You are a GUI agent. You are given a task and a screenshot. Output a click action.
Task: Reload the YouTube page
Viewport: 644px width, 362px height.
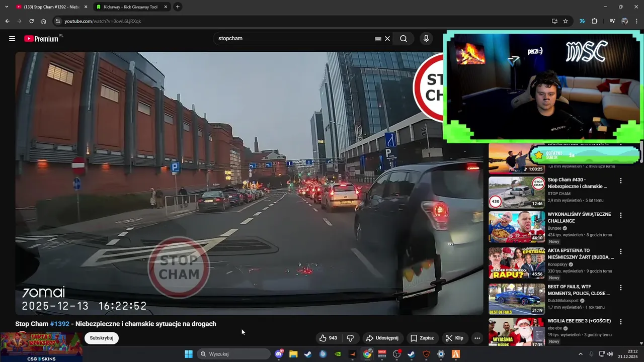click(31, 21)
